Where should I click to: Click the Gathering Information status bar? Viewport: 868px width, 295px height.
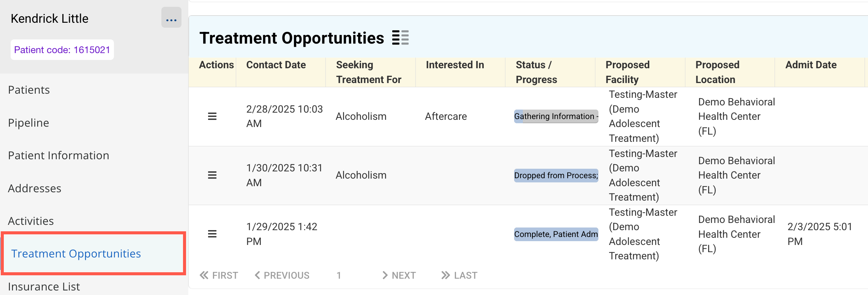tap(556, 116)
